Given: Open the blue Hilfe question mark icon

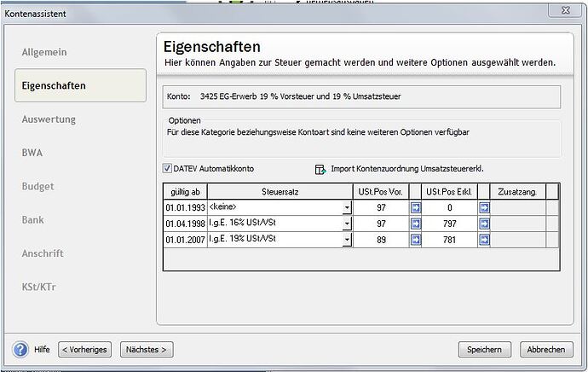Looking at the screenshot, I should pos(20,350).
